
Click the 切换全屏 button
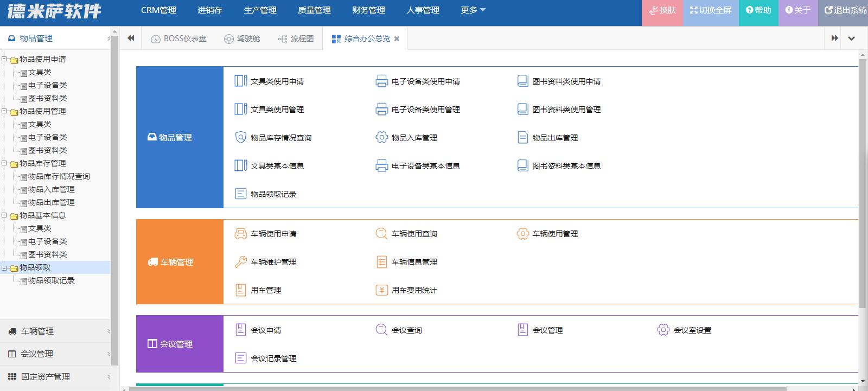click(711, 10)
